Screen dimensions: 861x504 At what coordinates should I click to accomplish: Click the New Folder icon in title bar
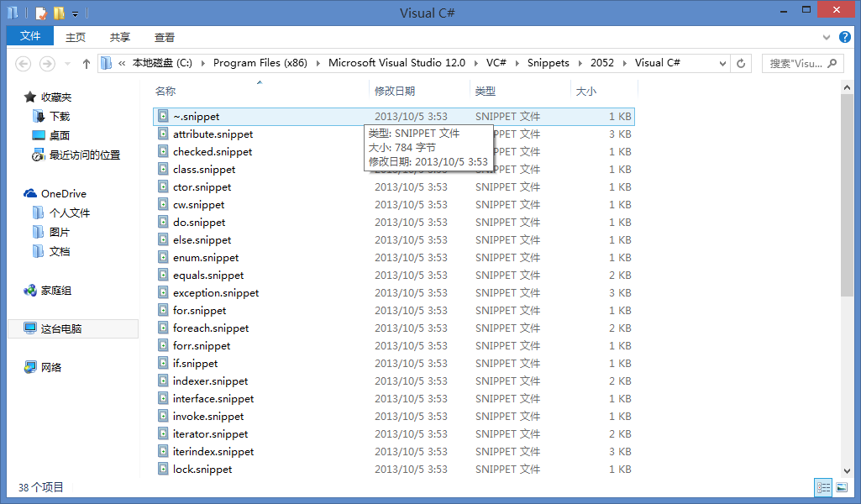click(59, 13)
